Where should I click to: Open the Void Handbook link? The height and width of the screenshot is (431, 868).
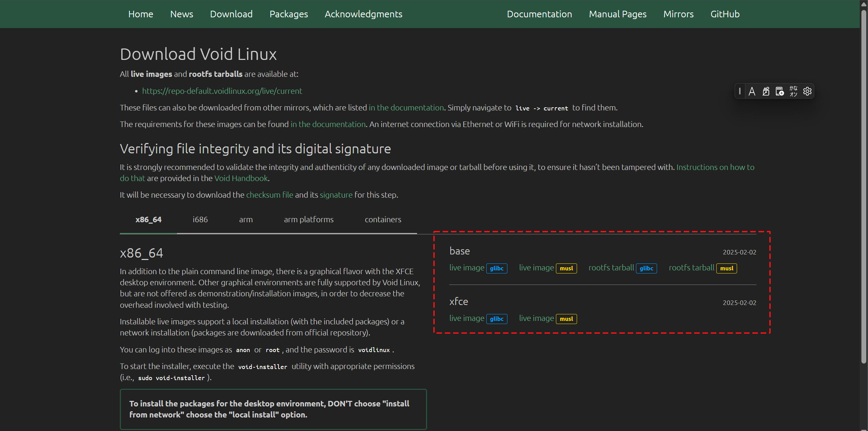tap(241, 178)
